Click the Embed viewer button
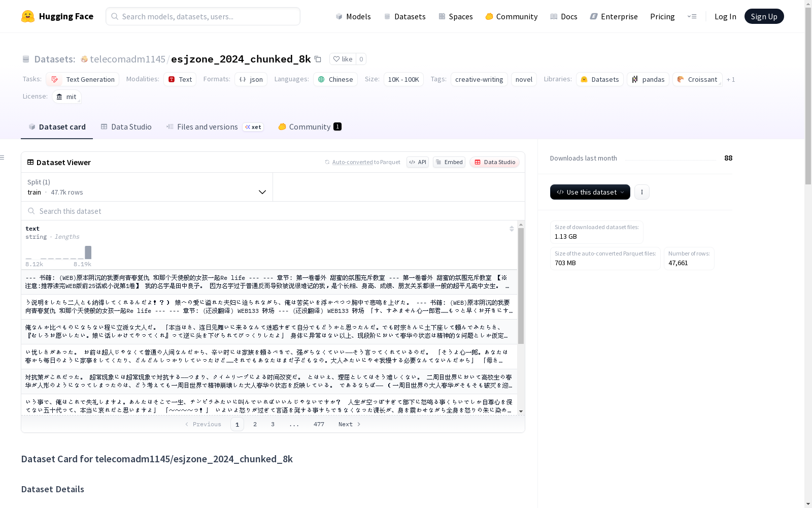Viewport: 812px width, 508px height. (x=449, y=162)
